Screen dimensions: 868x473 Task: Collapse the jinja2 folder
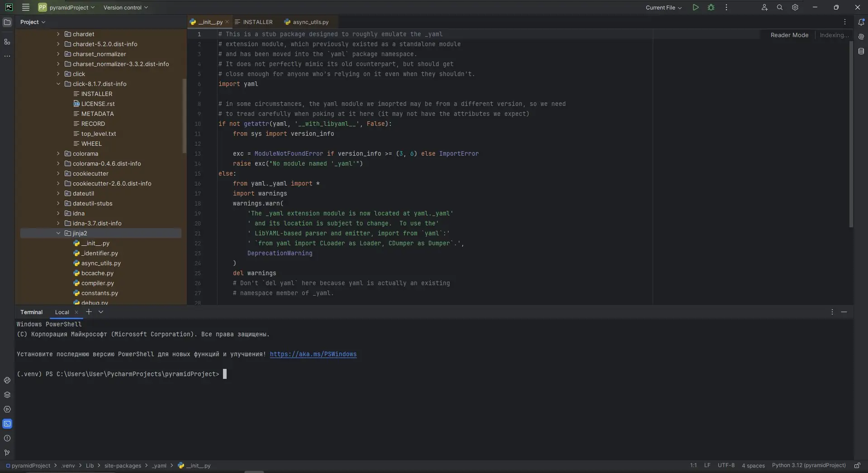[58, 233]
